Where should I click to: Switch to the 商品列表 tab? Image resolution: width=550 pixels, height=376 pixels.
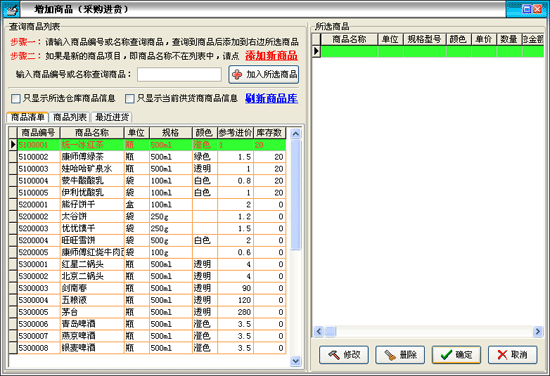tap(70, 117)
